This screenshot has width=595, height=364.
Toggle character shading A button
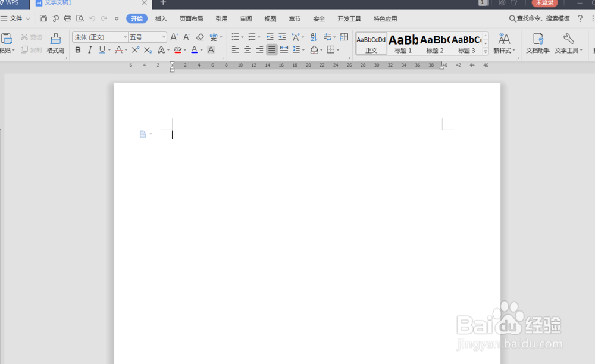click(211, 50)
